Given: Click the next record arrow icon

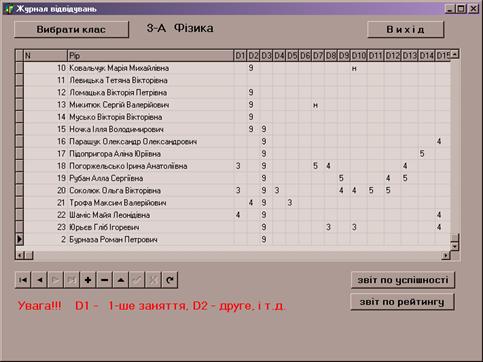Looking at the screenshot, I should [x=56, y=280].
